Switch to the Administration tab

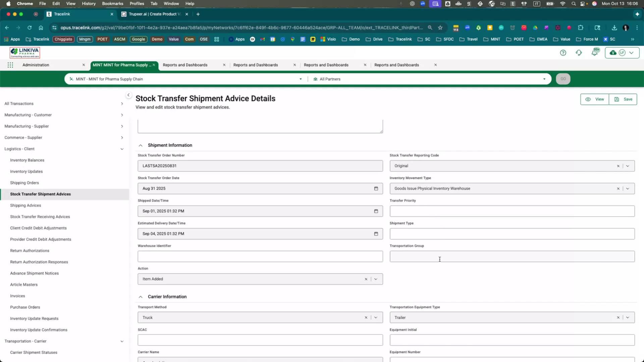[35, 65]
